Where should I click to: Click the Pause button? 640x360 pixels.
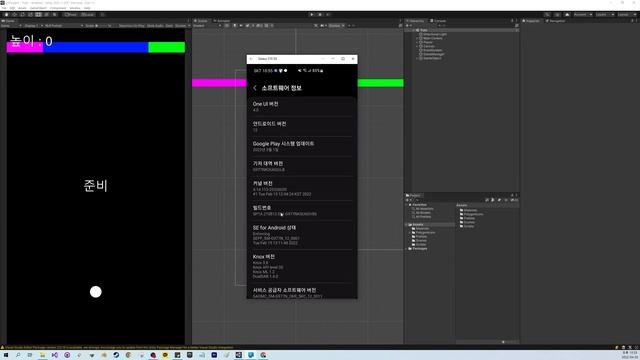click(320, 14)
